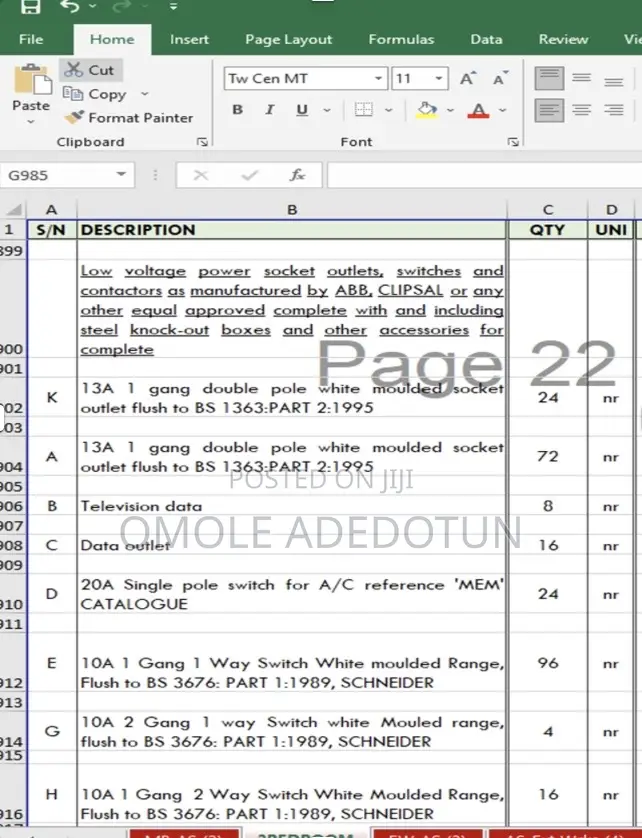This screenshot has width=642, height=838.
Task: Open the File tab
Action: point(30,40)
